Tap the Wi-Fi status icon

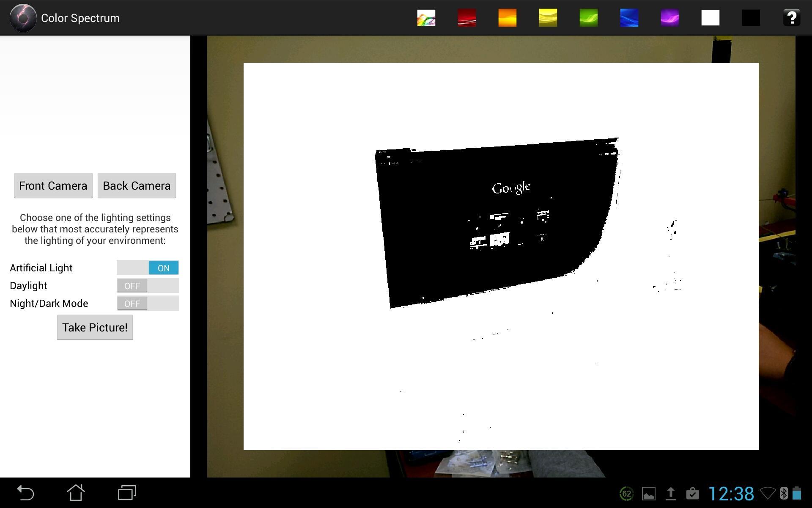(768, 493)
